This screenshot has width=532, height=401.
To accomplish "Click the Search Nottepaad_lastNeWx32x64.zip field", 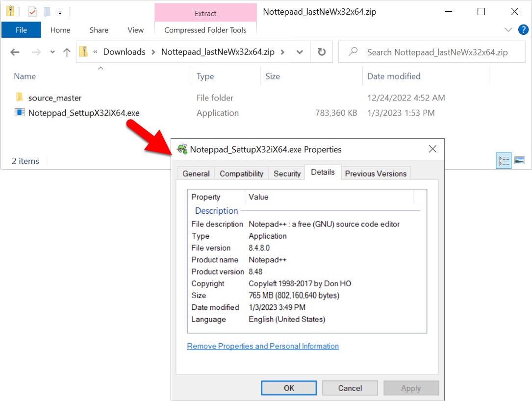I will coord(431,52).
